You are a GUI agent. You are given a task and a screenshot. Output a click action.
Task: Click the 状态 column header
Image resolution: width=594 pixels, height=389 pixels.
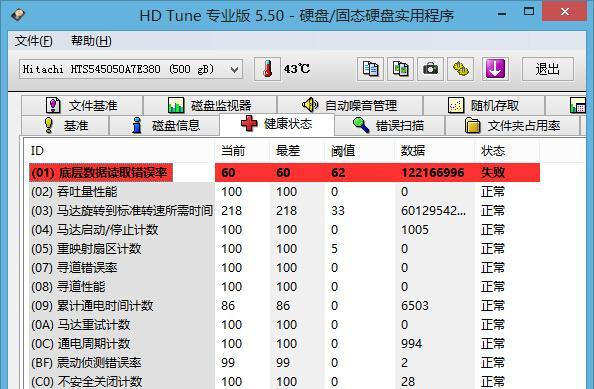coord(507,151)
